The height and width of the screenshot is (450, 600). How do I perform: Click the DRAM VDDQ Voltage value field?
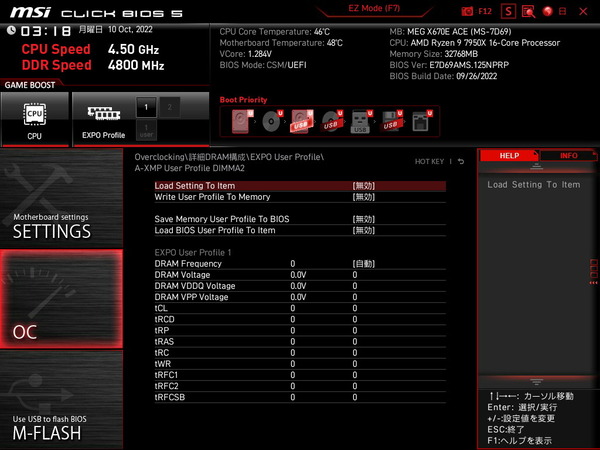click(x=355, y=286)
